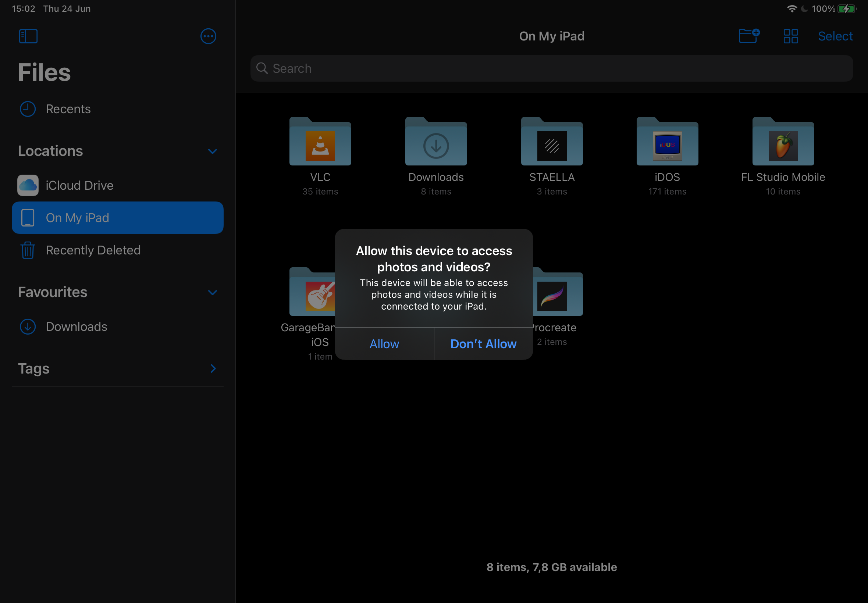Toggle sidebar visibility
This screenshot has height=603, width=868.
(28, 36)
